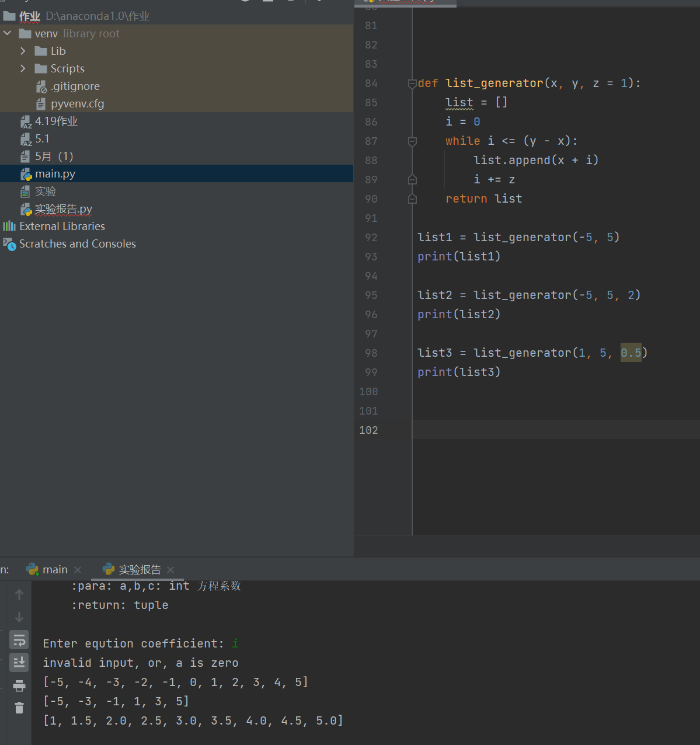Click the print icon in console
The image size is (700, 745).
point(19,685)
